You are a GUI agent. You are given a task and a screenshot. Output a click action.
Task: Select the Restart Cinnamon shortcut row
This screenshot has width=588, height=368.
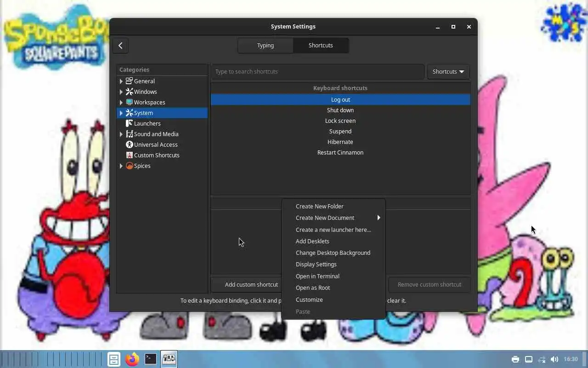(340, 152)
